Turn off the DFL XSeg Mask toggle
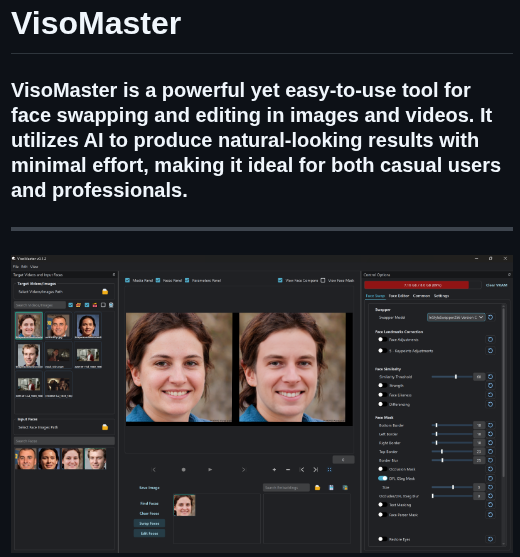The height and width of the screenshot is (557, 520). (383, 478)
